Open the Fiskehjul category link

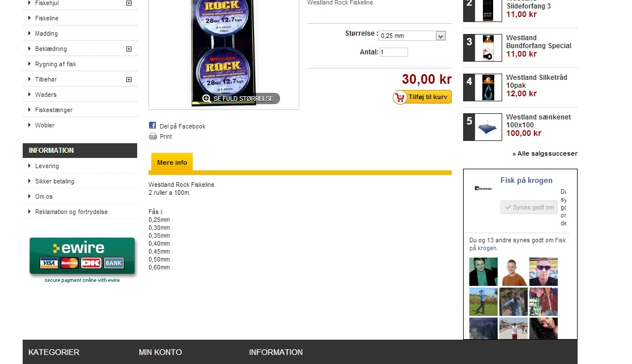point(46,3)
